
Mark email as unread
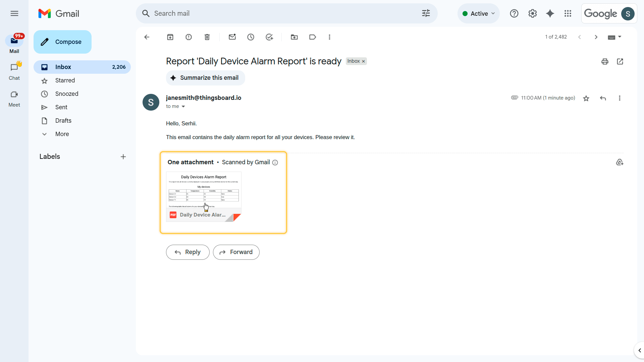coord(232,37)
